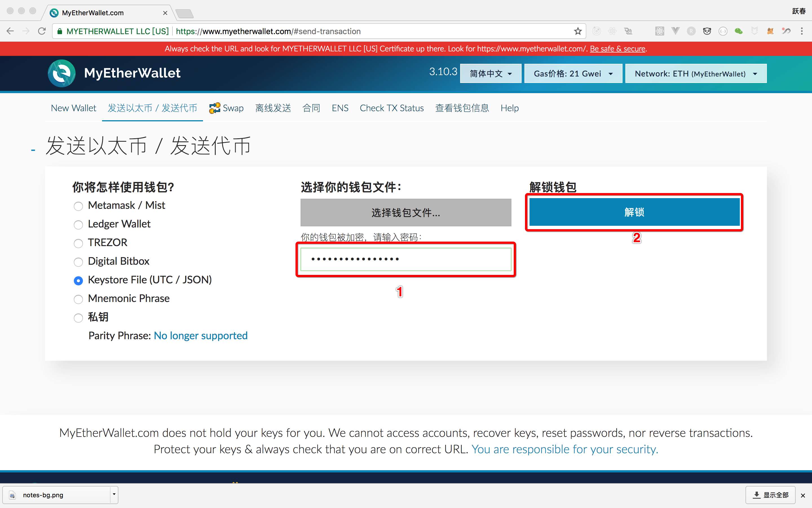
Task: Click the wallet password input field
Action: tap(406, 259)
